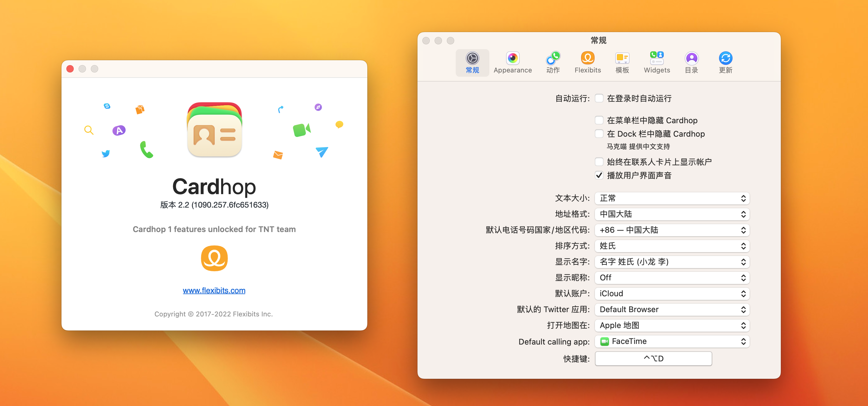This screenshot has height=406, width=868.
Task: Uncheck 播放用户界面声音 checkbox
Action: click(x=599, y=175)
